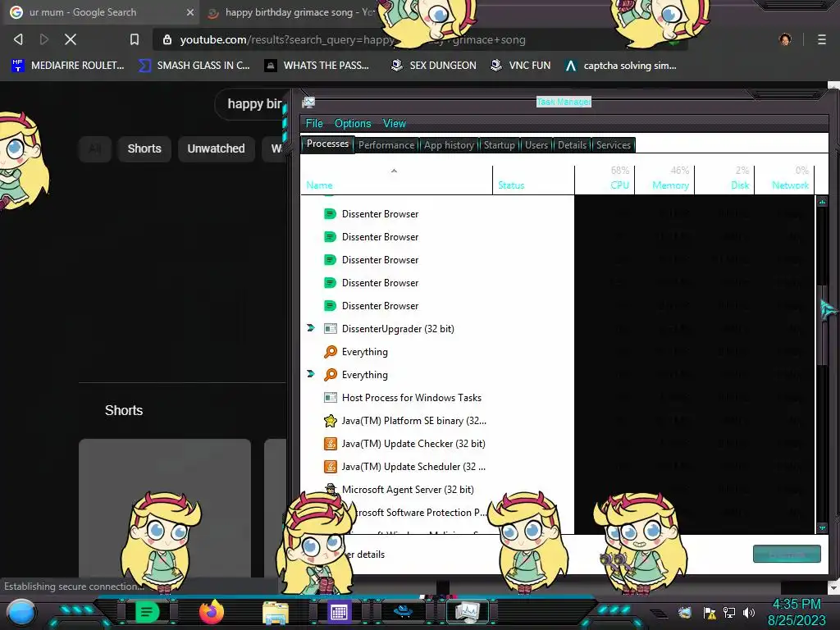Click the browser page scrollbar down arrow

click(833, 588)
